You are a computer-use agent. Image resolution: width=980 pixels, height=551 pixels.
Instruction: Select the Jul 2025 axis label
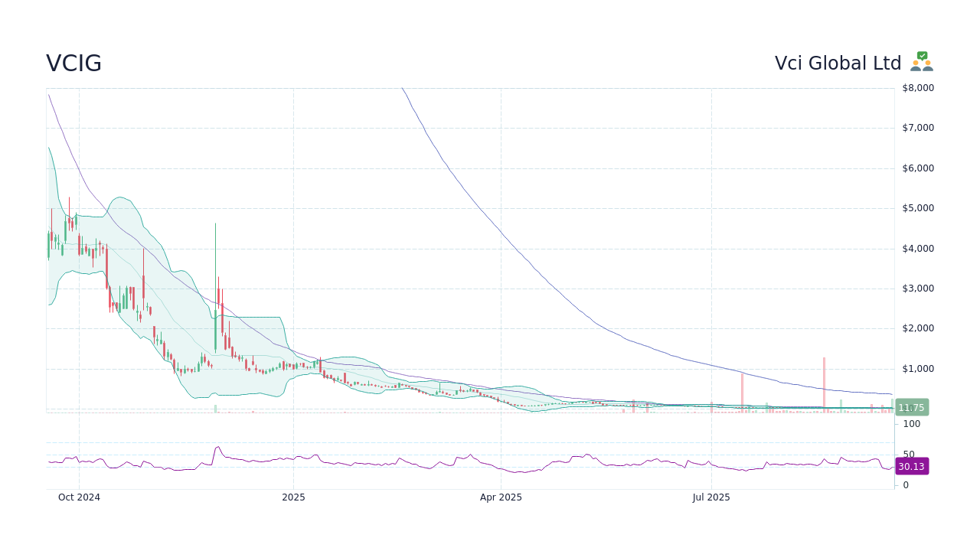(x=711, y=497)
